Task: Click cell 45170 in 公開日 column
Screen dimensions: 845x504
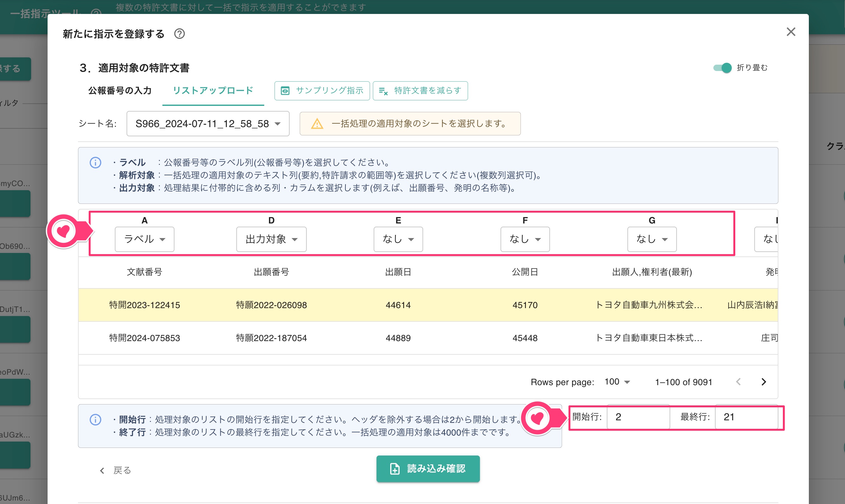Action: (525, 305)
